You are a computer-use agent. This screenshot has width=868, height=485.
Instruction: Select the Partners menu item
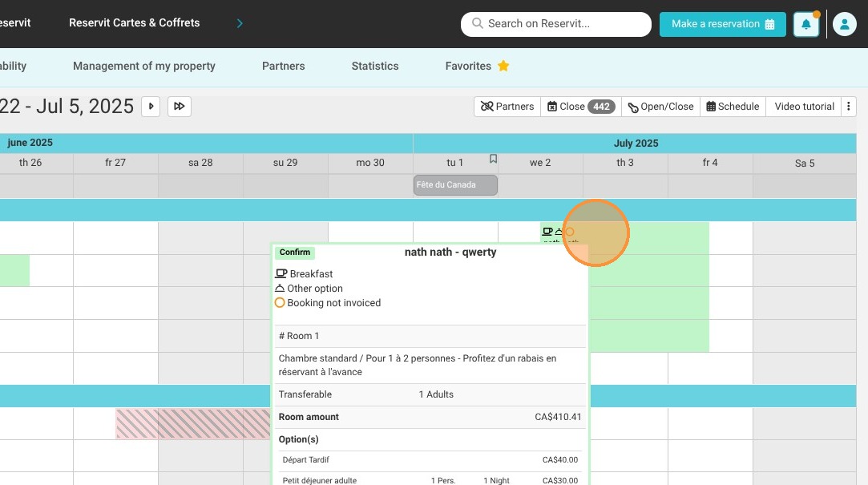pyautogui.click(x=284, y=66)
